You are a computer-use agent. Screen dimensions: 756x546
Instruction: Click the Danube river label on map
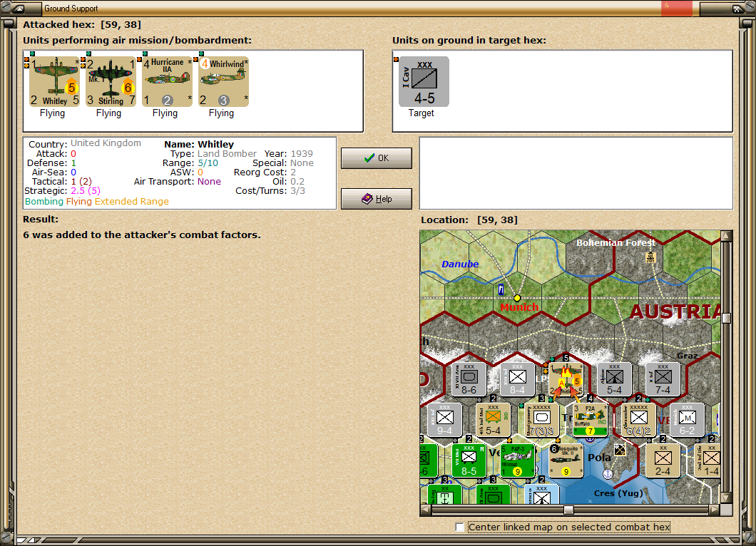tap(460, 264)
